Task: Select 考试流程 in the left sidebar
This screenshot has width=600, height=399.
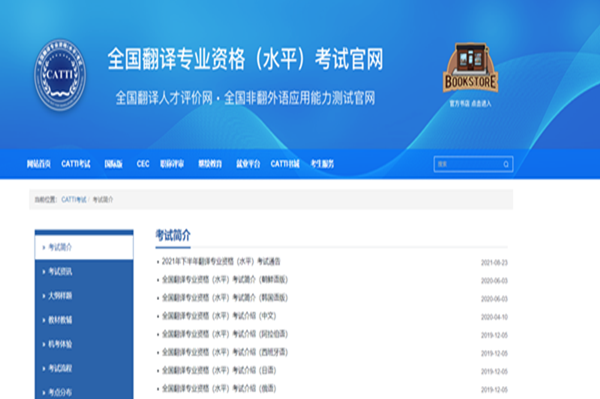Action: [84, 368]
